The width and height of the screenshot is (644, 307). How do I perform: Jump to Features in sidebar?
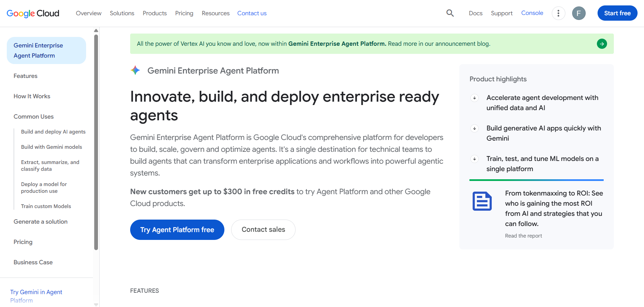[25, 76]
